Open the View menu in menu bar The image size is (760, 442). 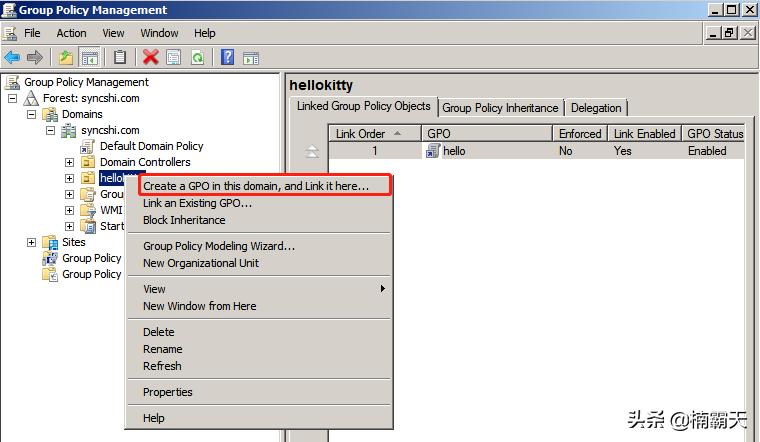[113, 33]
